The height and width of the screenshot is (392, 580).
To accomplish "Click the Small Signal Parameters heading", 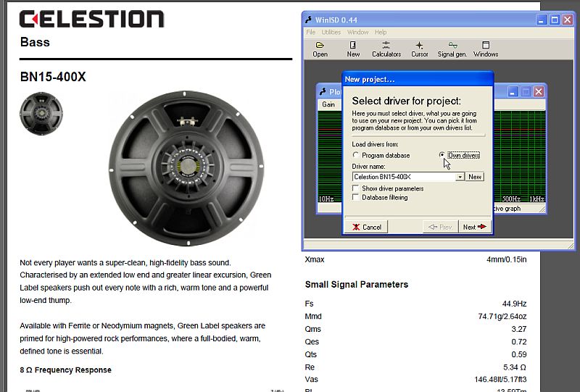I will coord(357,284).
